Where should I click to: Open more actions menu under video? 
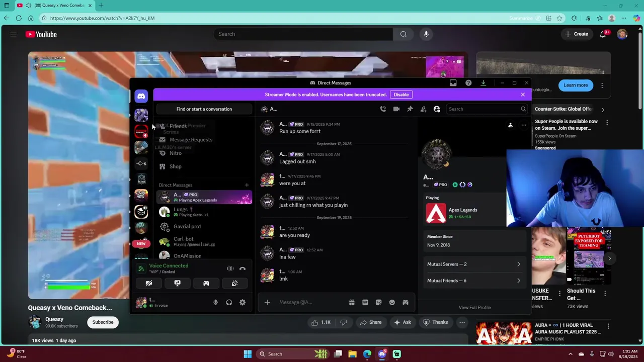pos(462,322)
